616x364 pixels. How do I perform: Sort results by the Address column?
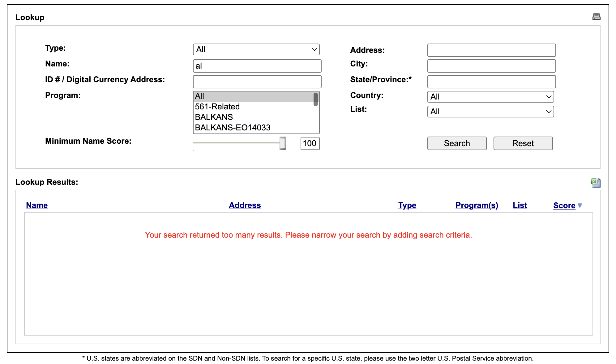(x=245, y=205)
